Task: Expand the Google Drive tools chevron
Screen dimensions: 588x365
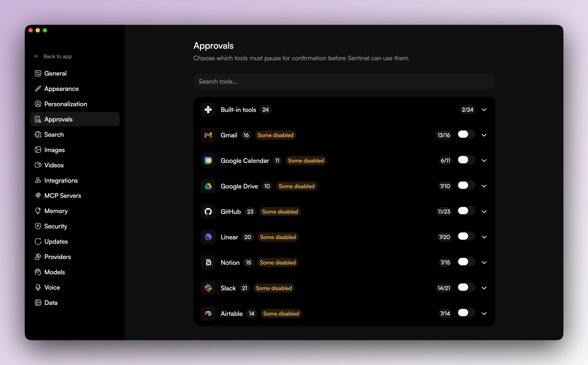Action: click(484, 186)
